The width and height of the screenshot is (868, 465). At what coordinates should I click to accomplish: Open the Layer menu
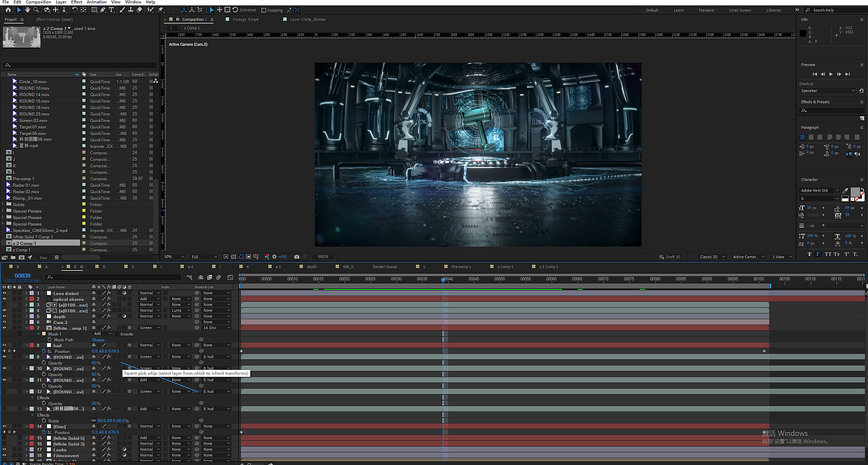[x=61, y=2]
